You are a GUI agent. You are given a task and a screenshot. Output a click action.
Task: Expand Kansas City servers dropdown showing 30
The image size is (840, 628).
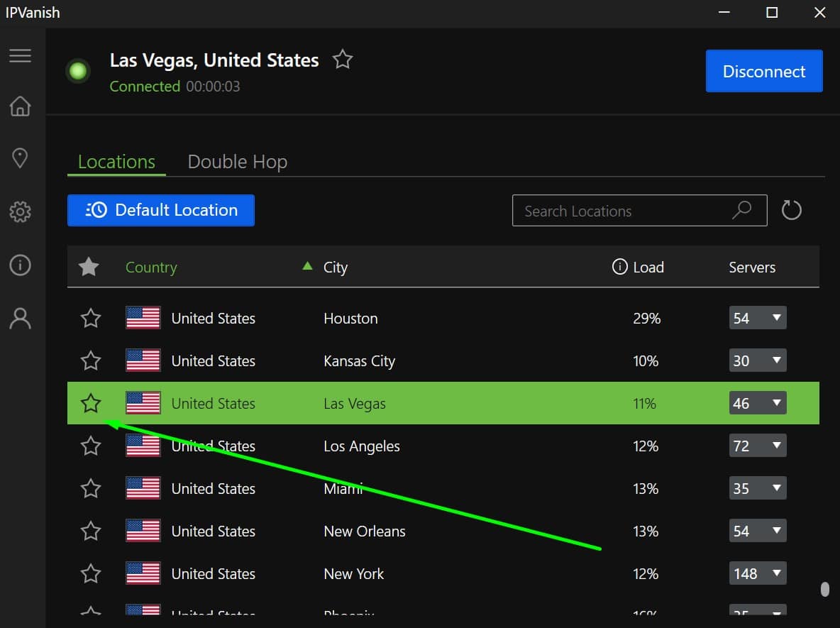(758, 360)
